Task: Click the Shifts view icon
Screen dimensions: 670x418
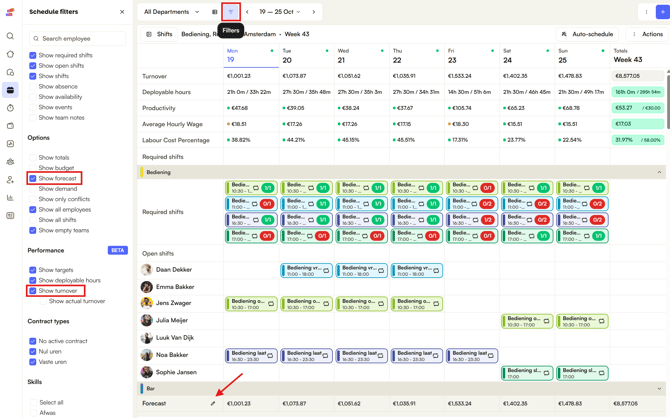Action: [x=149, y=34]
